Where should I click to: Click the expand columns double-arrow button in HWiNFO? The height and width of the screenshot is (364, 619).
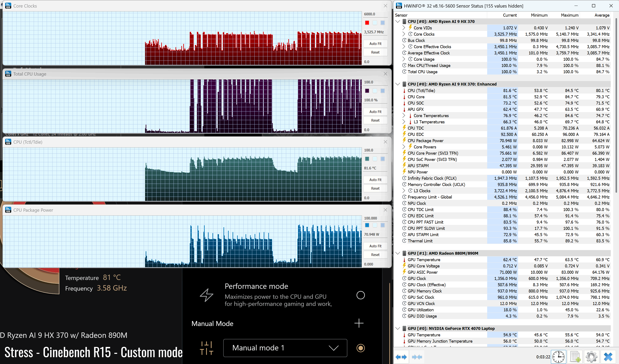coord(401,357)
